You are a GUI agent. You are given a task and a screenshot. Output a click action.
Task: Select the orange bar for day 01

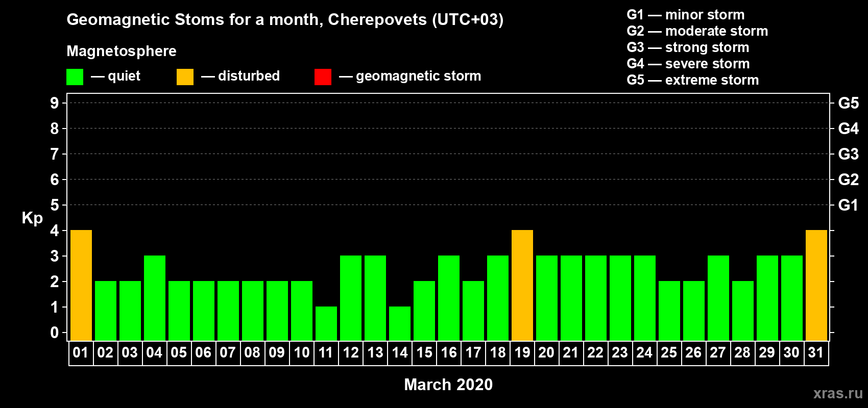[x=81, y=285]
